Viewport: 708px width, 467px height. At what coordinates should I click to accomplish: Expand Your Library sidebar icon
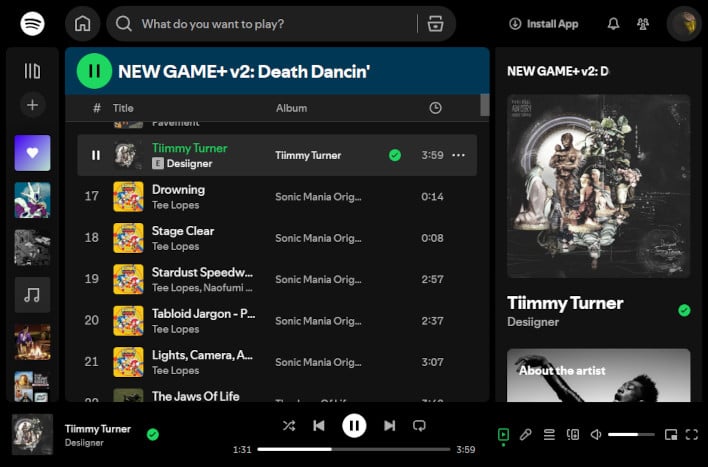33,71
